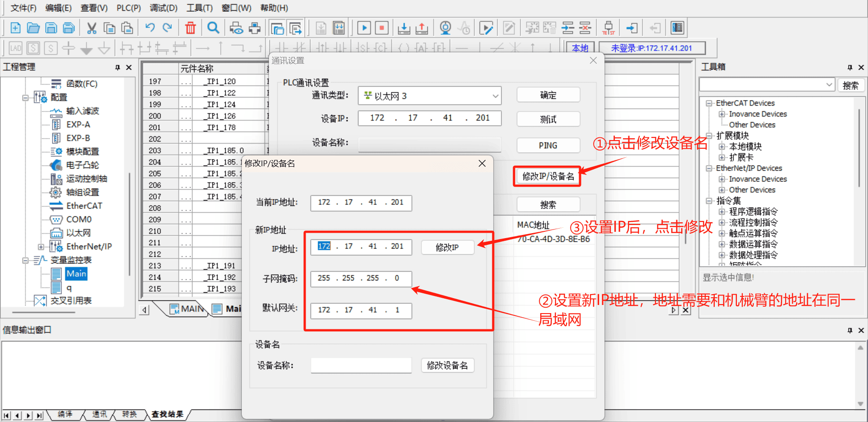Image resolution: width=868 pixels, height=422 pixels.
Task: Click the cut scissors toolbar icon
Action: point(91,28)
